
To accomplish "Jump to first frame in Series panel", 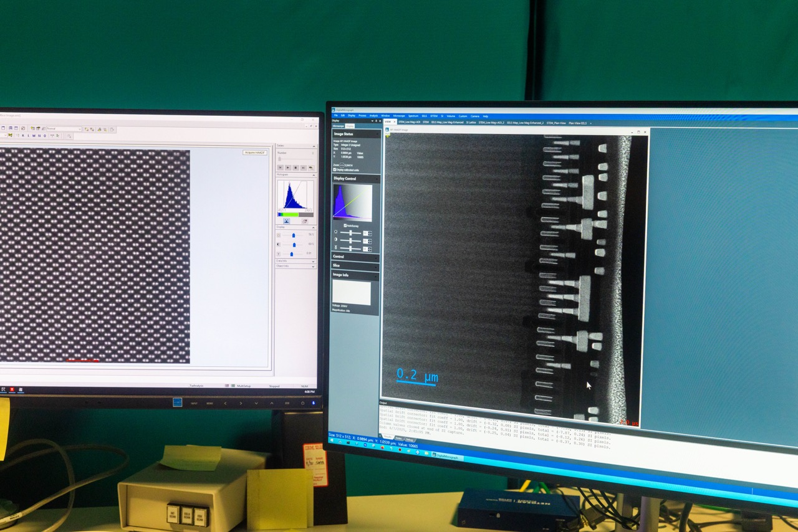I will (x=280, y=168).
